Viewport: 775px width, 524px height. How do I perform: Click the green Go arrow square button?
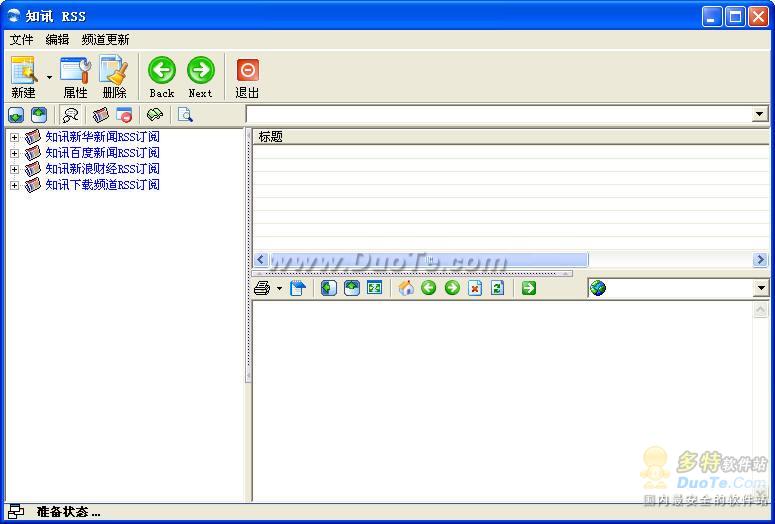529,288
